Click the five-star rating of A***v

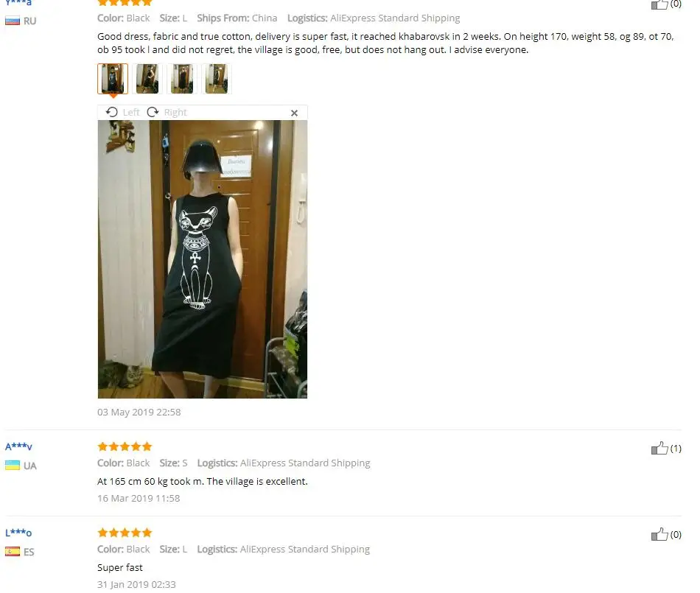point(125,446)
